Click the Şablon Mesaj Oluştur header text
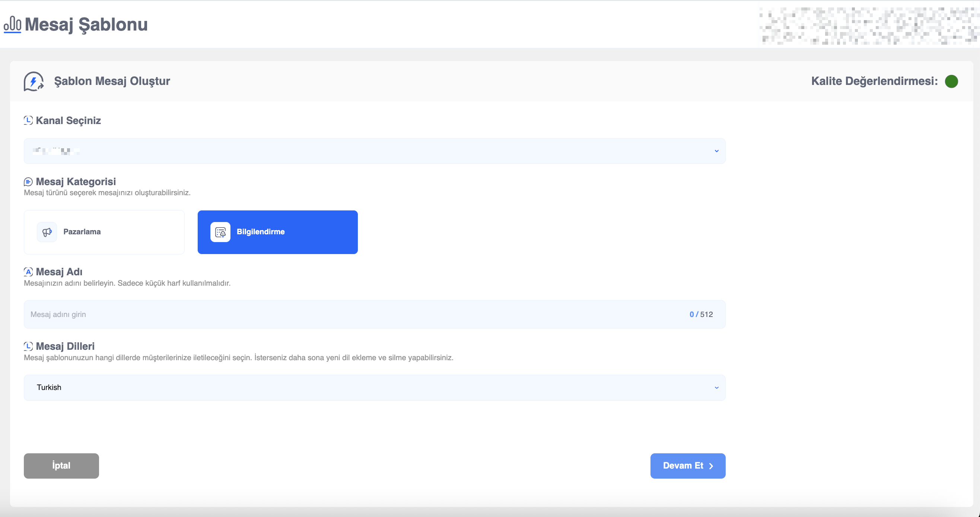 click(112, 81)
